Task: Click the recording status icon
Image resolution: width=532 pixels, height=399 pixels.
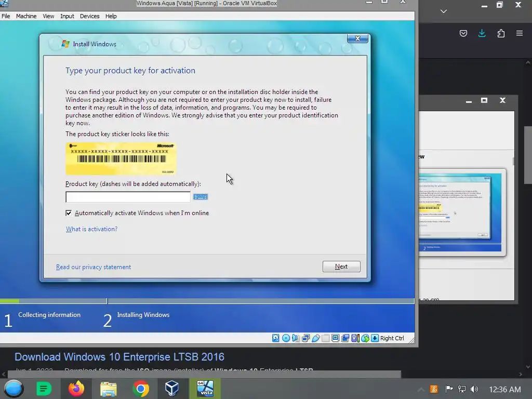Action: [x=345, y=338]
